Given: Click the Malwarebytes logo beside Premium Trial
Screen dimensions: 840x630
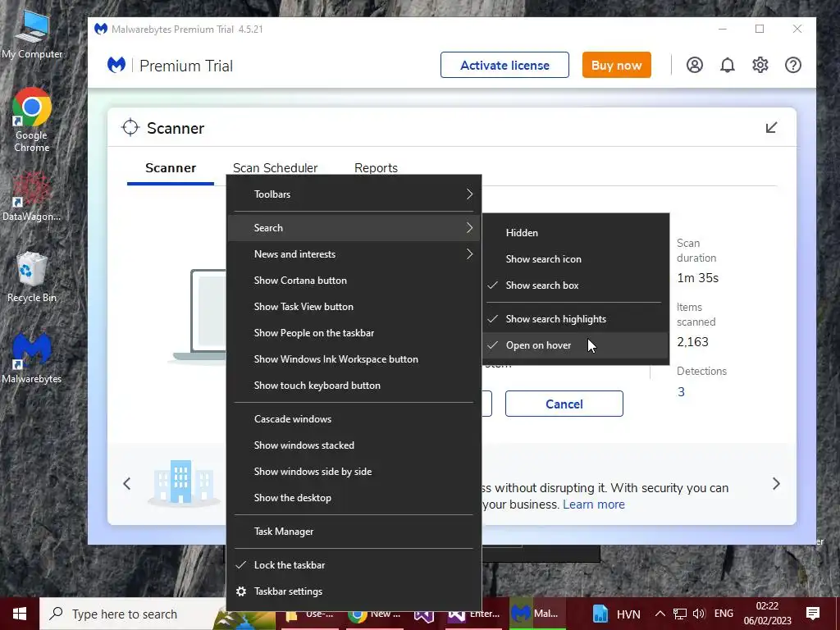Looking at the screenshot, I should tap(116, 65).
